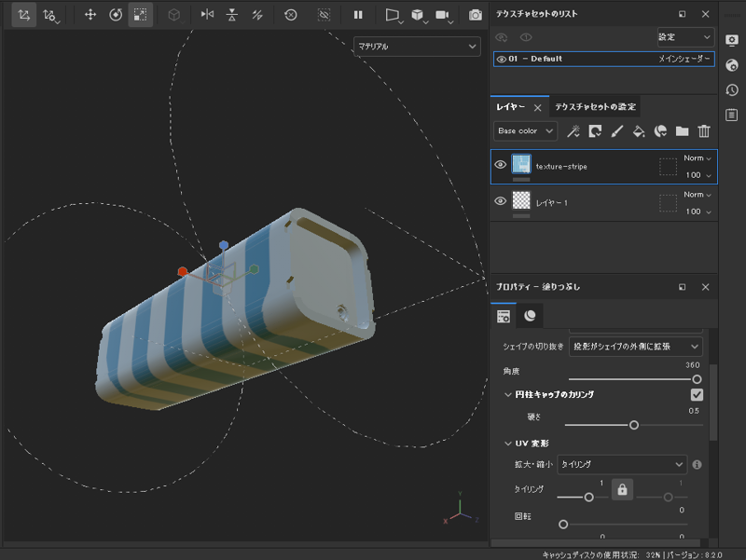This screenshot has width=746, height=560.
Task: Delete the layer with the trash icon
Action: [704, 131]
